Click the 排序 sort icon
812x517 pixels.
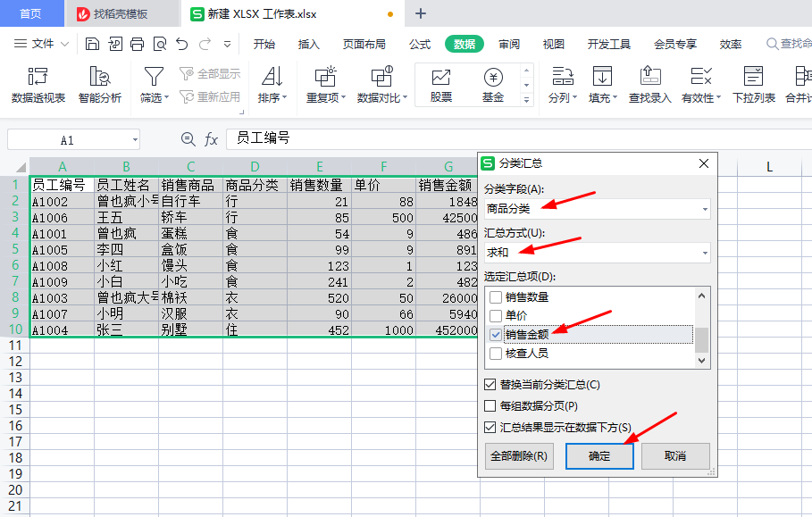click(x=272, y=77)
